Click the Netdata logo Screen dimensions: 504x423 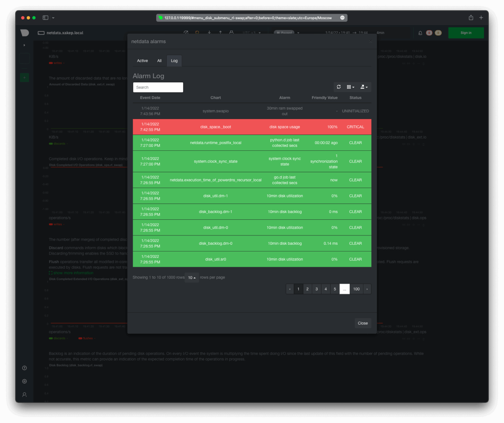point(25,33)
